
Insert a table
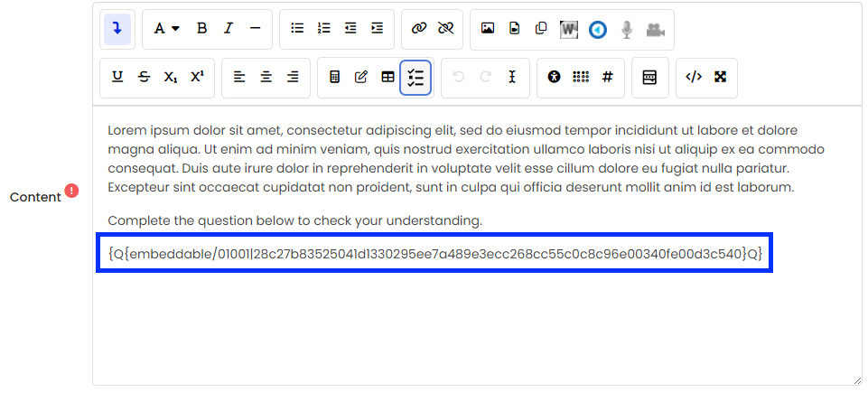point(388,77)
